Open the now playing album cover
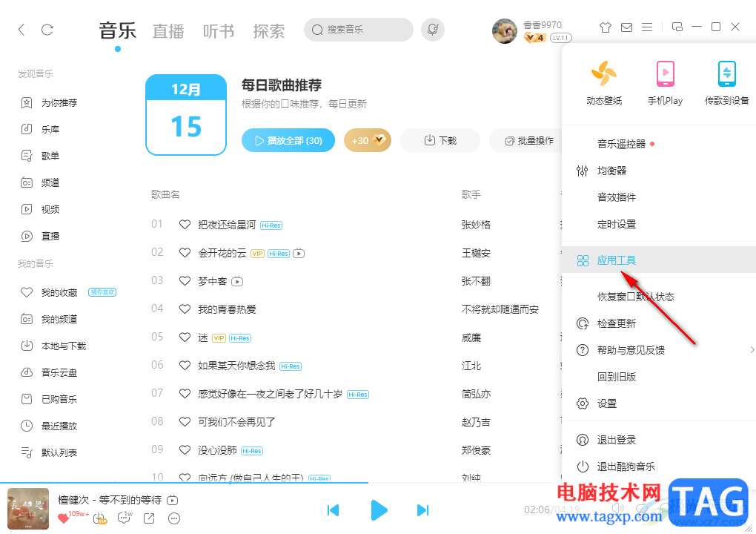Viewport: 756px width, 534px height. (28, 509)
